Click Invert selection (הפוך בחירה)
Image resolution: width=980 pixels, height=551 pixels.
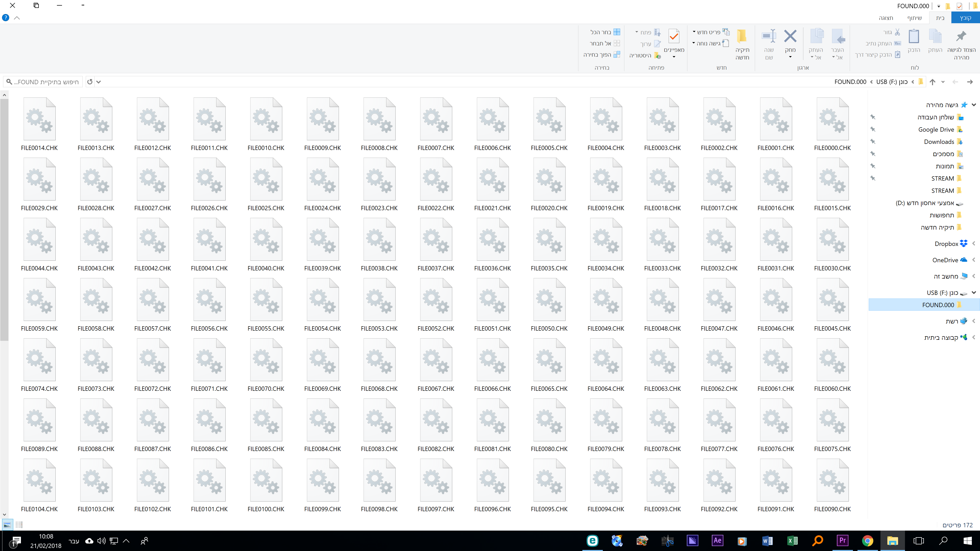click(602, 55)
